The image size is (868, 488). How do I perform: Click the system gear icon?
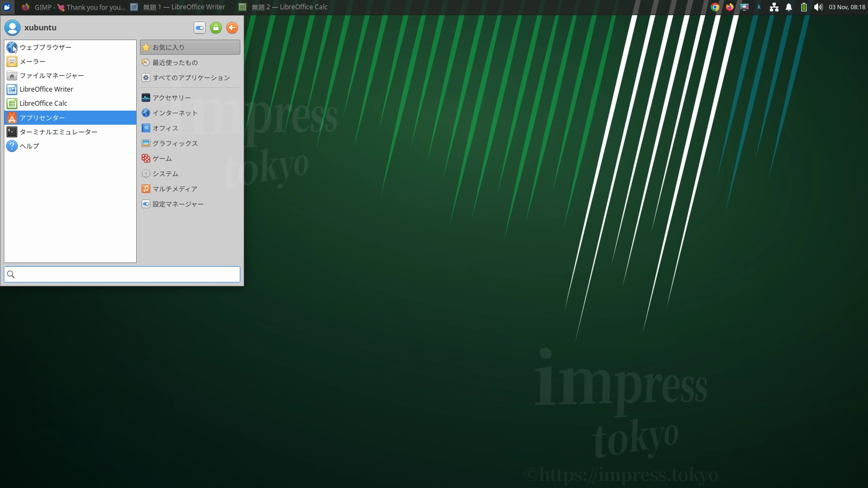point(146,174)
